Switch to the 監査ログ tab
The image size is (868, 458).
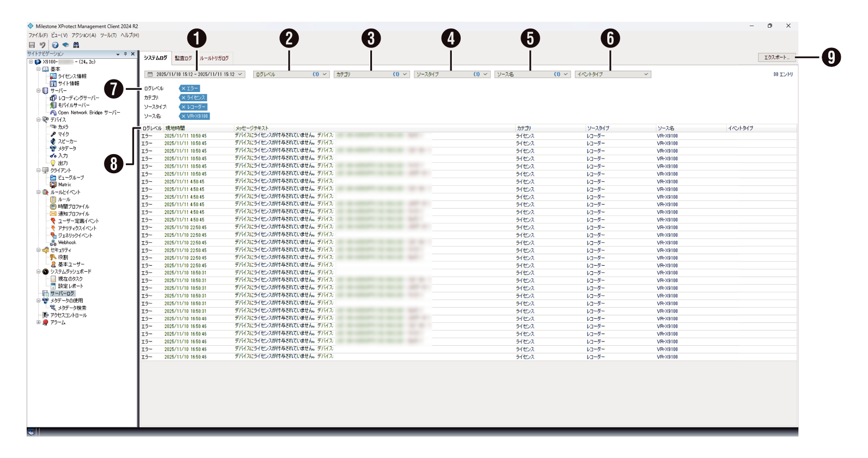184,58
